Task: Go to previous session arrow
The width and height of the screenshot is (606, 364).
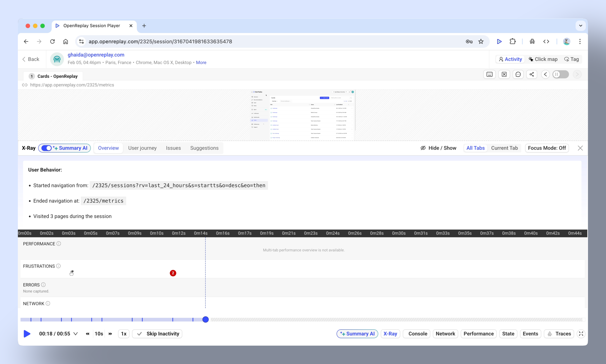Action: 546,74
